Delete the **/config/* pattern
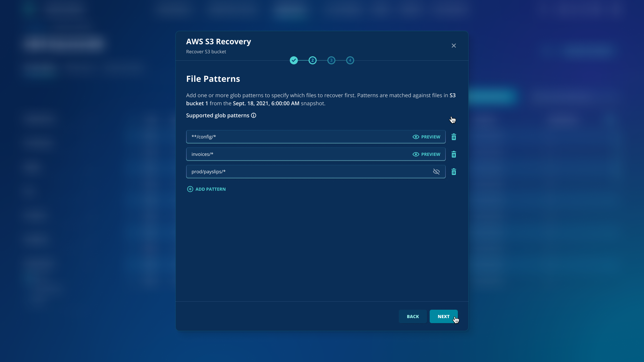This screenshot has width=644, height=362. click(454, 137)
